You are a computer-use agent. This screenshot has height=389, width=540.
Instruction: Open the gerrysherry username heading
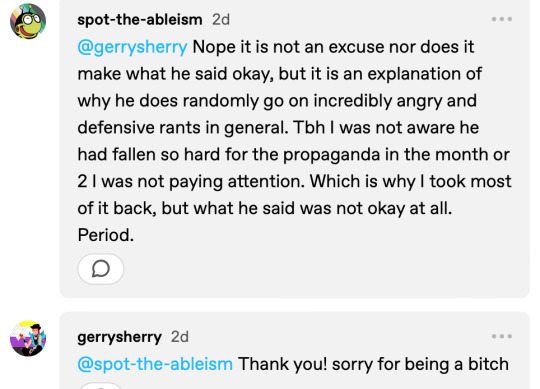point(119,337)
